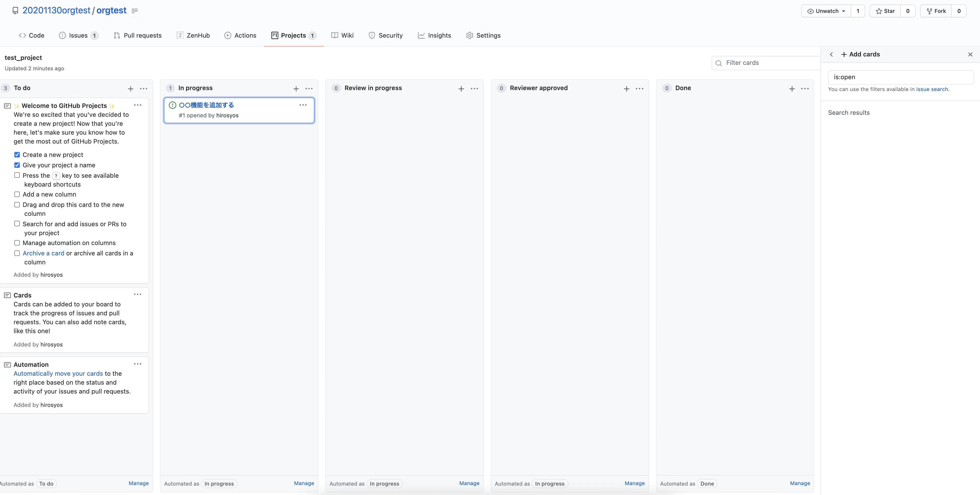Open options menu on the Automation note
Viewport: 980px width, 495px height.
[138, 364]
